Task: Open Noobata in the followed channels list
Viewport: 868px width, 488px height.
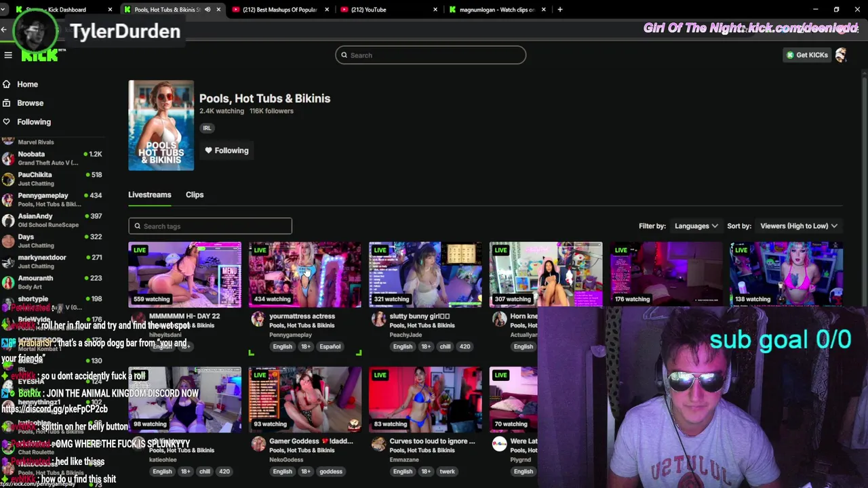Action: [52, 158]
